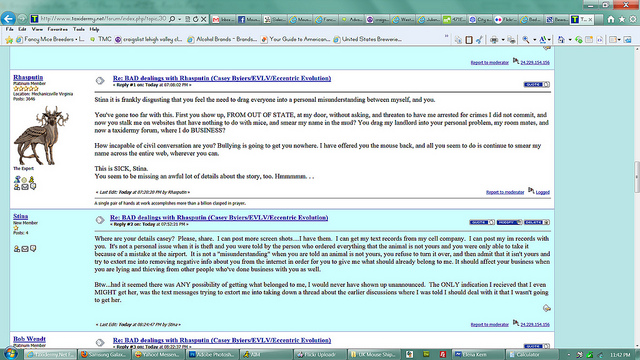This screenshot has width=640, height=360.
Task: Click Quote button on Stina's reply
Action: (x=482, y=222)
